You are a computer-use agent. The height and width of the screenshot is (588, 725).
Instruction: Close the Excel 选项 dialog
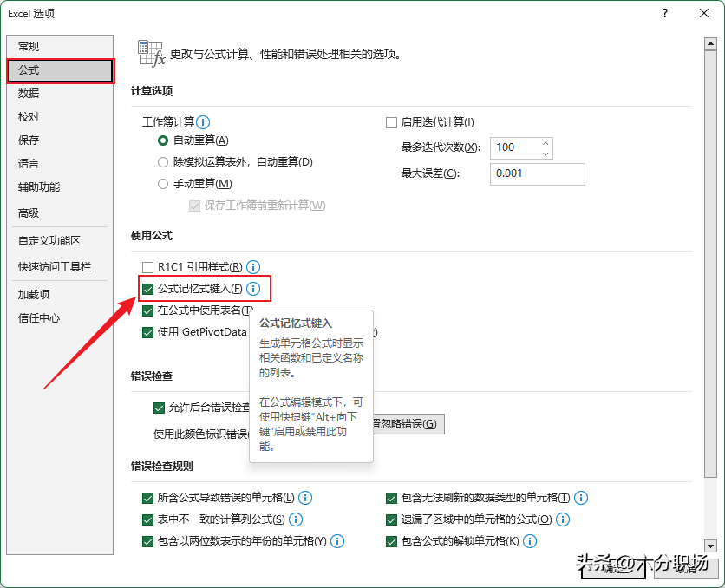pos(704,13)
